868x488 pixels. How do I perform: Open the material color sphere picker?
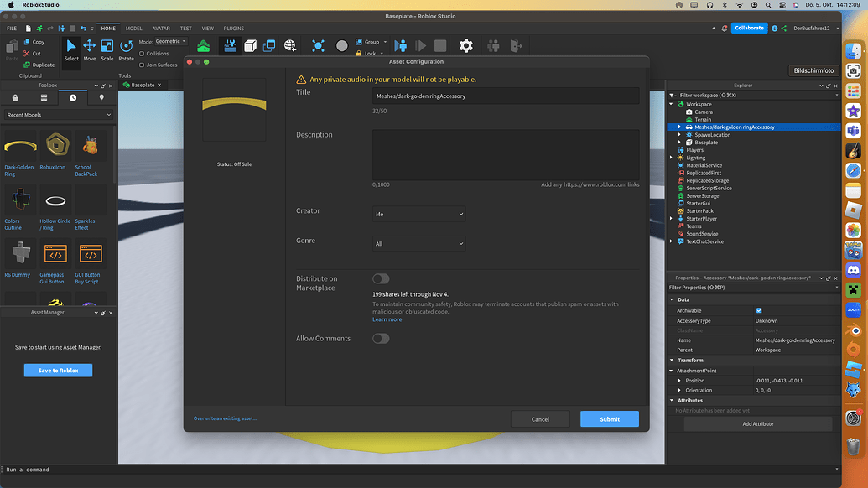(x=342, y=45)
